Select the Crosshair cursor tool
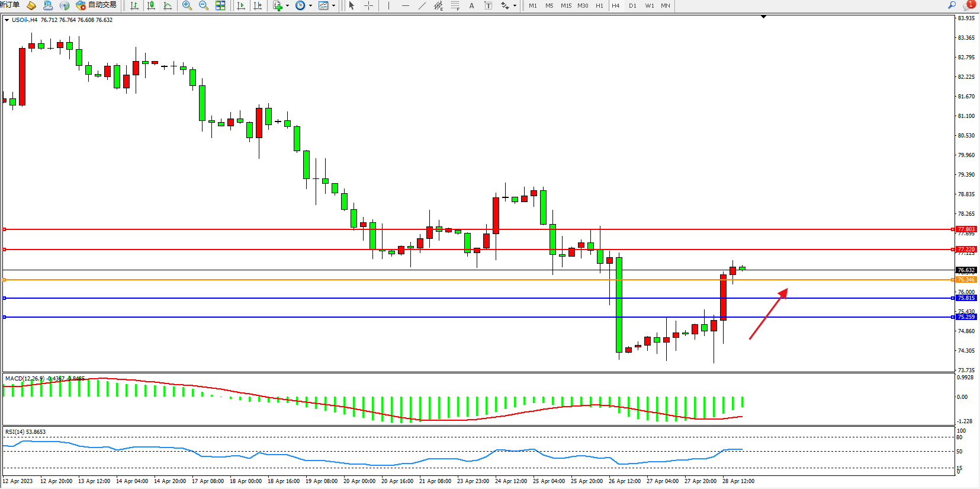Image resolution: width=980 pixels, height=489 pixels. [x=368, y=5]
